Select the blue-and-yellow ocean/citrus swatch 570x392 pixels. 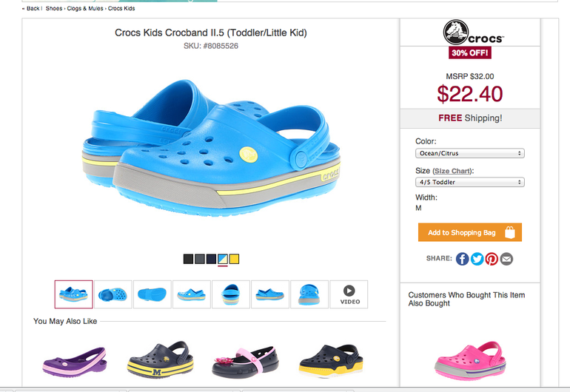223,259
